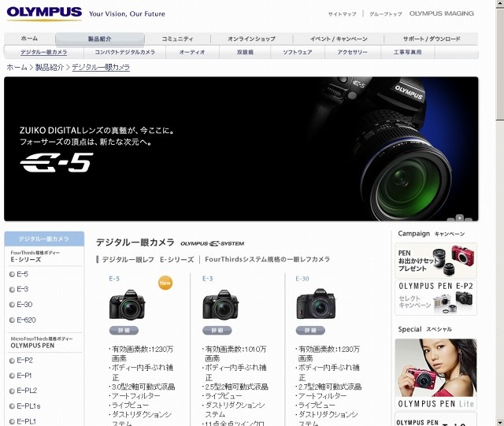The width and height of the screenshot is (504, 426).
Task: Select the 工事写真用 submenu item
Action: 408,52
